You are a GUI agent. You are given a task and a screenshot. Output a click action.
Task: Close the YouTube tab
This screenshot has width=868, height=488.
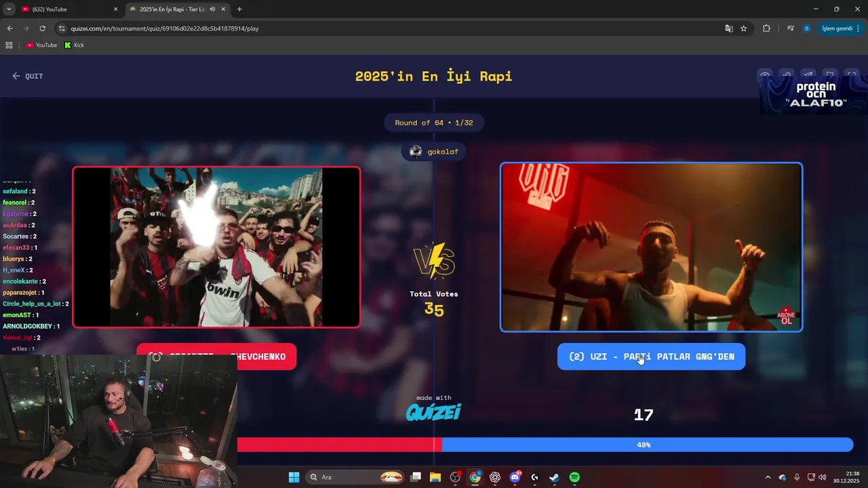115,9
